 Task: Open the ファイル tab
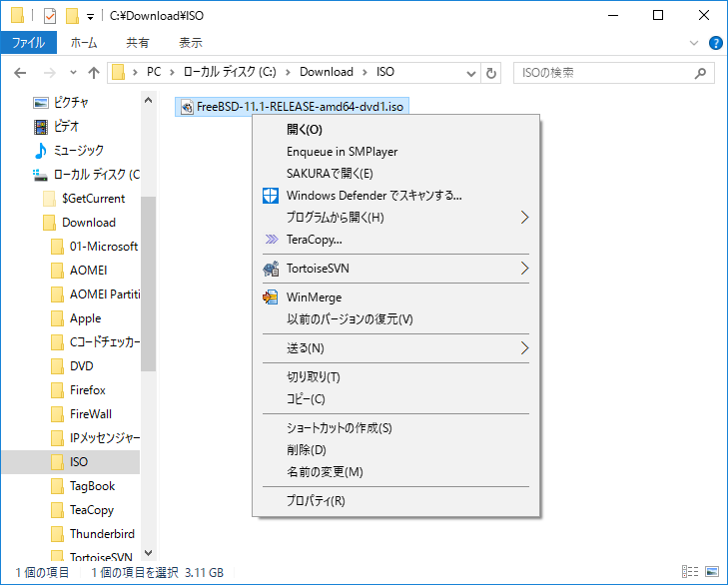tap(29, 43)
